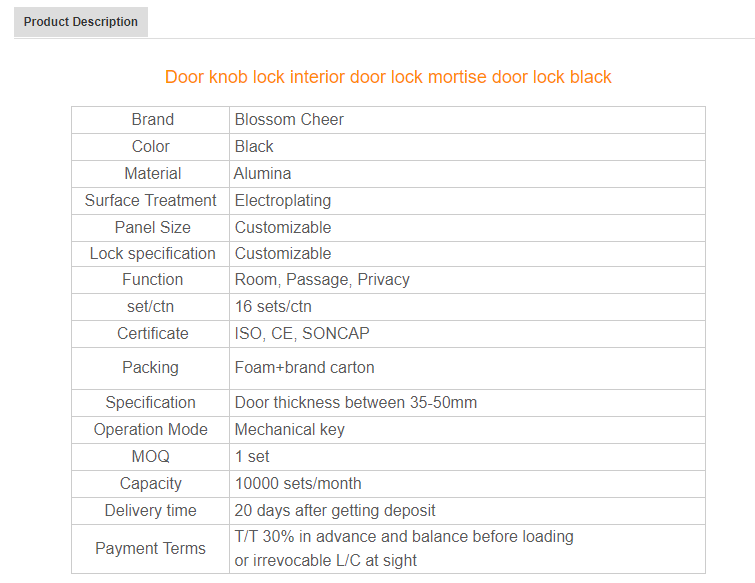Click the Blossom Cheer brand value

pyautogui.click(x=289, y=120)
